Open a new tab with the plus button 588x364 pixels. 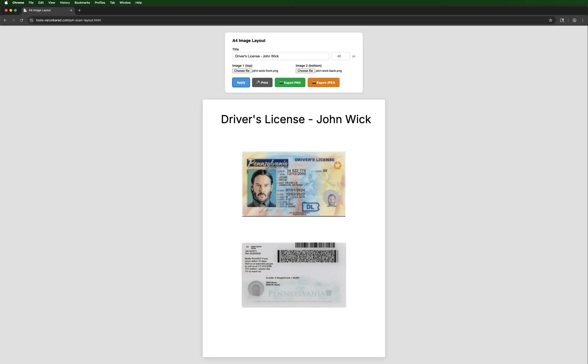click(x=79, y=10)
